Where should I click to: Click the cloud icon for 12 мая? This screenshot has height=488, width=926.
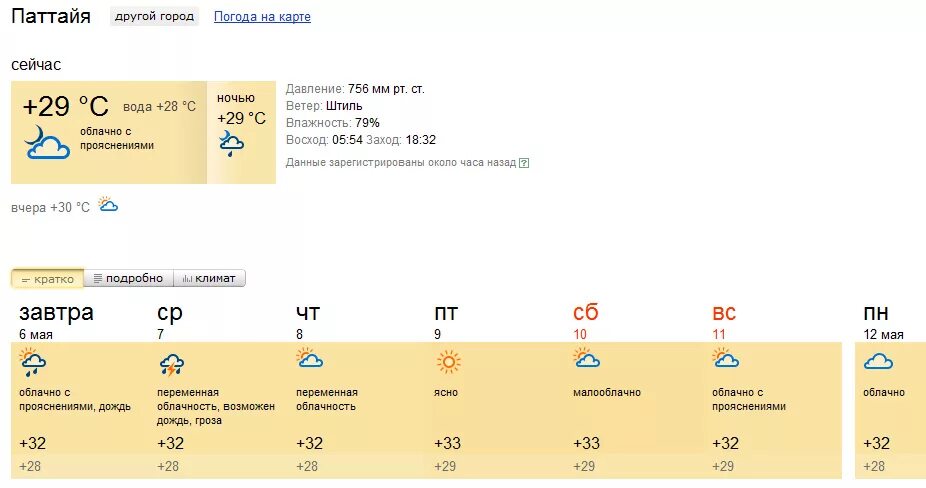point(879,360)
